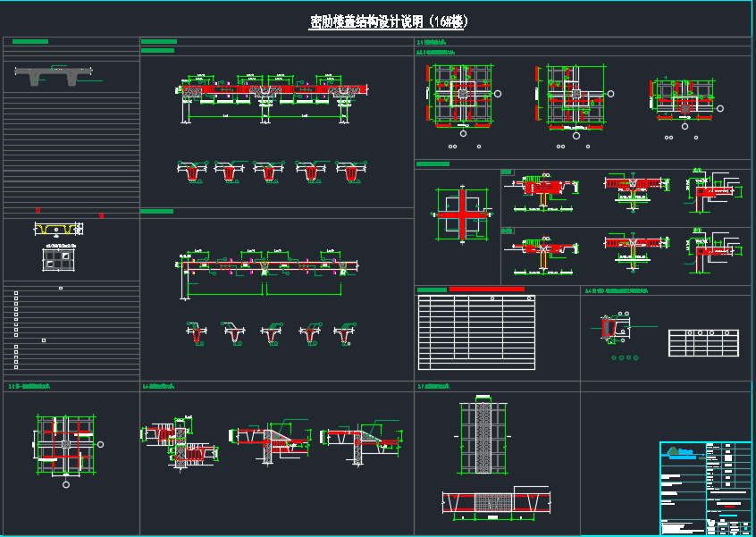The width and height of the screenshot is (756, 537).
Task: Click the red cross-shaped column cap plan
Action: point(462,214)
